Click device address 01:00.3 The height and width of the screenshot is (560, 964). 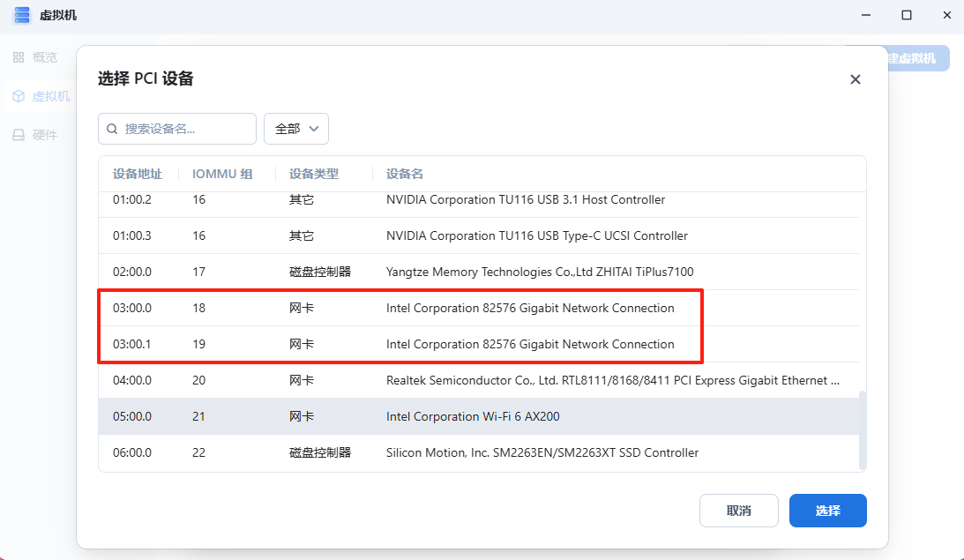tap(132, 235)
